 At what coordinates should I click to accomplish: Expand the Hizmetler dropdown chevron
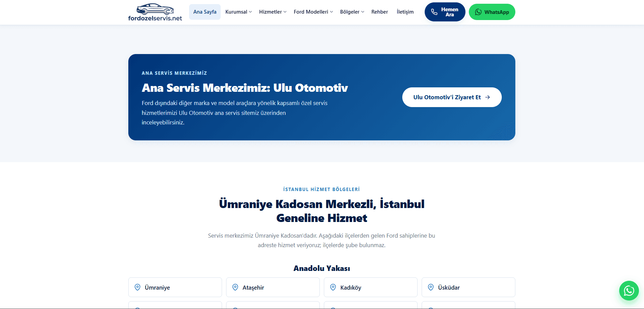coord(285,12)
